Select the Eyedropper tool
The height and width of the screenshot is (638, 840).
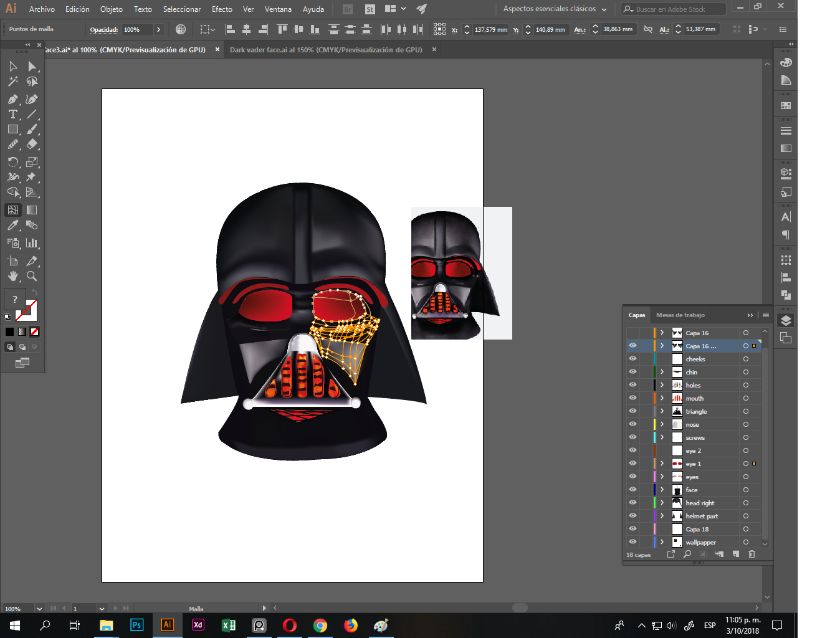tap(13, 225)
